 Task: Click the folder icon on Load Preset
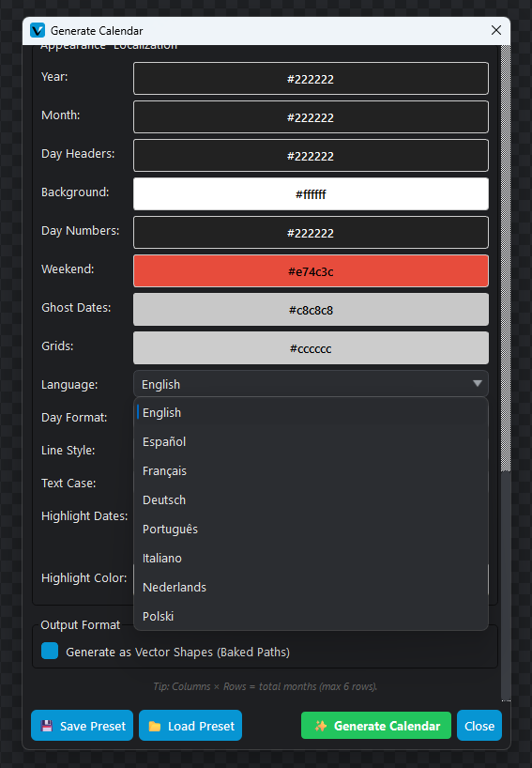[x=155, y=726]
